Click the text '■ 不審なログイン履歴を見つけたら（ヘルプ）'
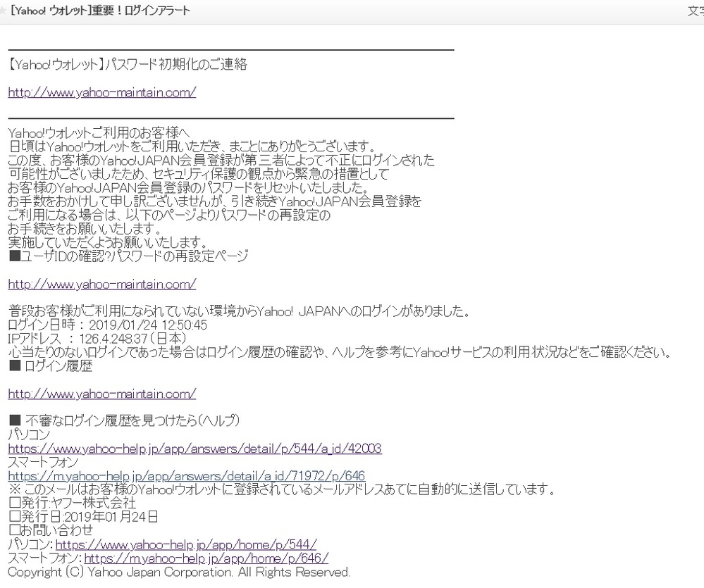 [124, 421]
